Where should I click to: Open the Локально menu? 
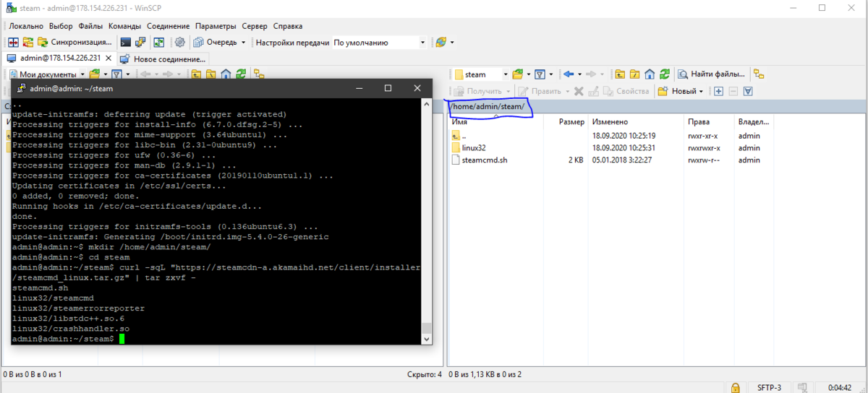(x=25, y=26)
